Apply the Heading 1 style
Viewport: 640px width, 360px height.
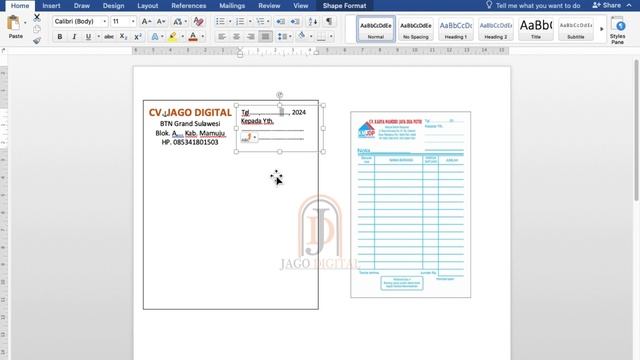[x=456, y=29]
